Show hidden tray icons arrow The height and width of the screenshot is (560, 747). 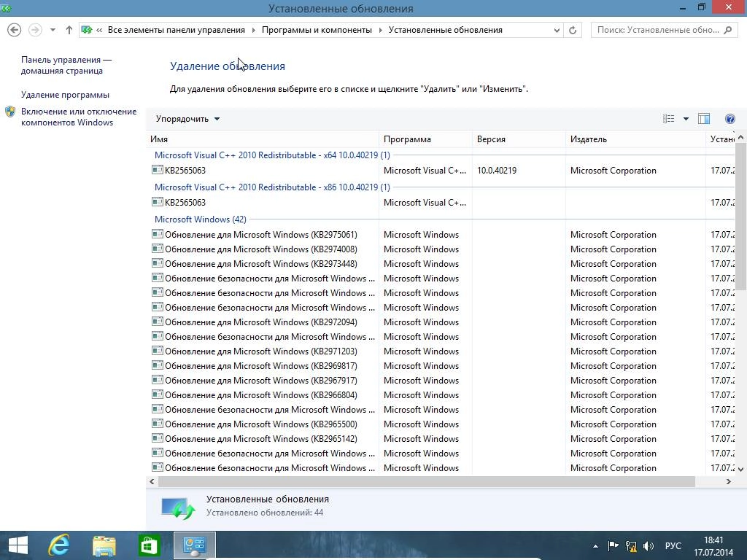pos(595,546)
